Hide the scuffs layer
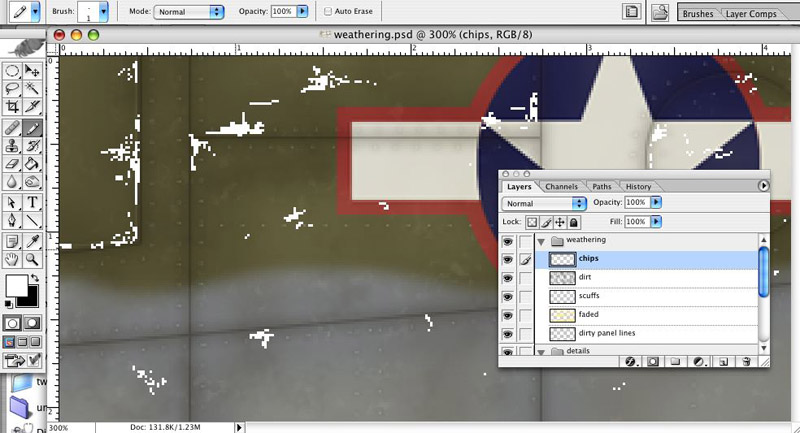This screenshot has height=433, width=800. 508,297
